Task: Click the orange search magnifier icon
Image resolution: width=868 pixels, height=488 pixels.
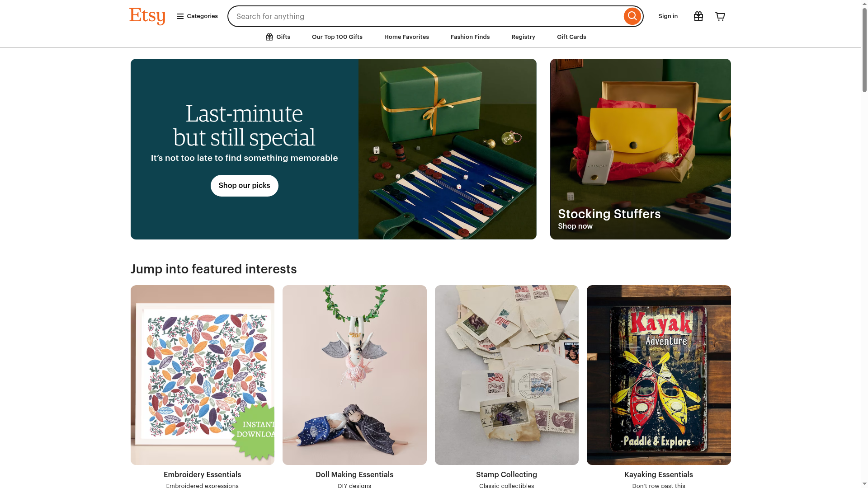Action: point(632,16)
